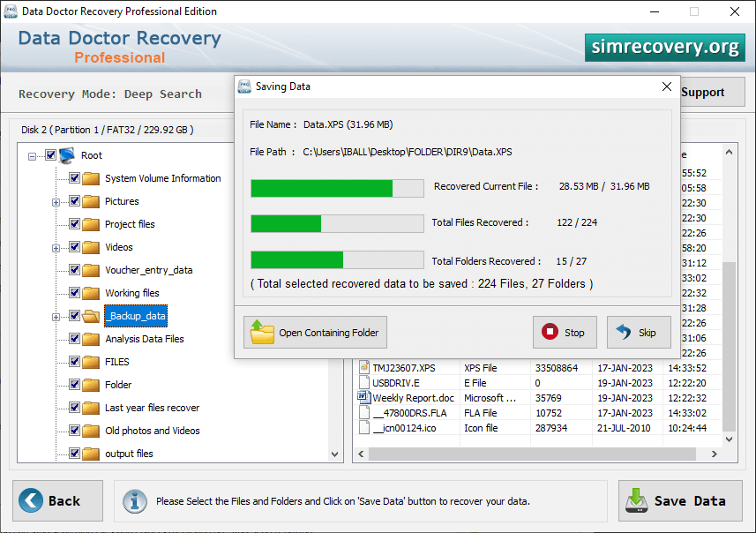The height and width of the screenshot is (533, 756).
Task: Click the __icn00124.ico file icon
Action: 364,427
